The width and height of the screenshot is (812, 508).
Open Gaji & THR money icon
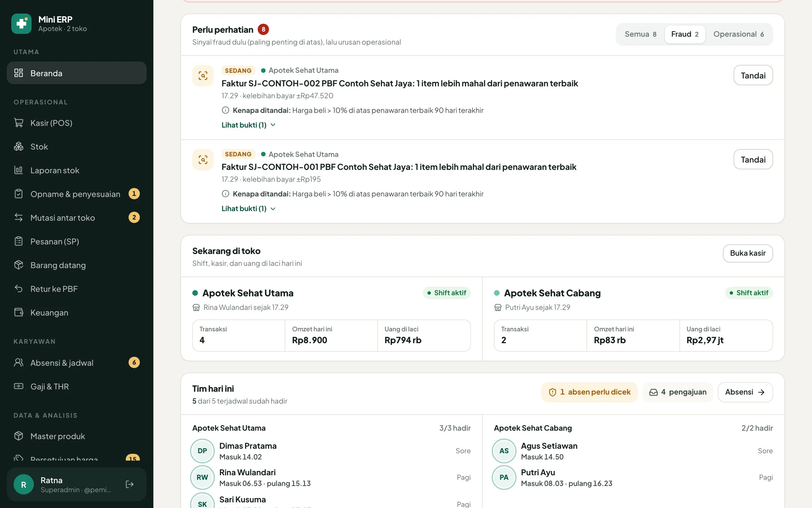coord(18,386)
